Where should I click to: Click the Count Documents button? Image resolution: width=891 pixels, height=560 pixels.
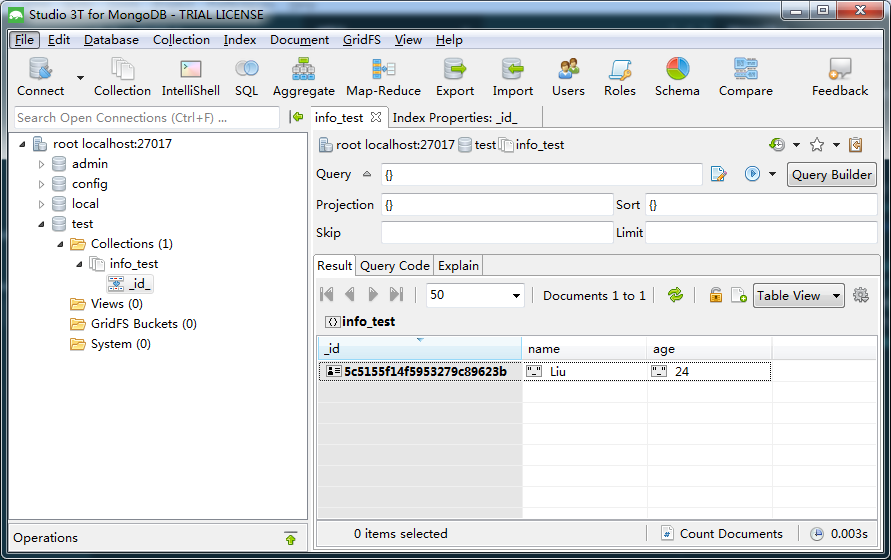(722, 533)
